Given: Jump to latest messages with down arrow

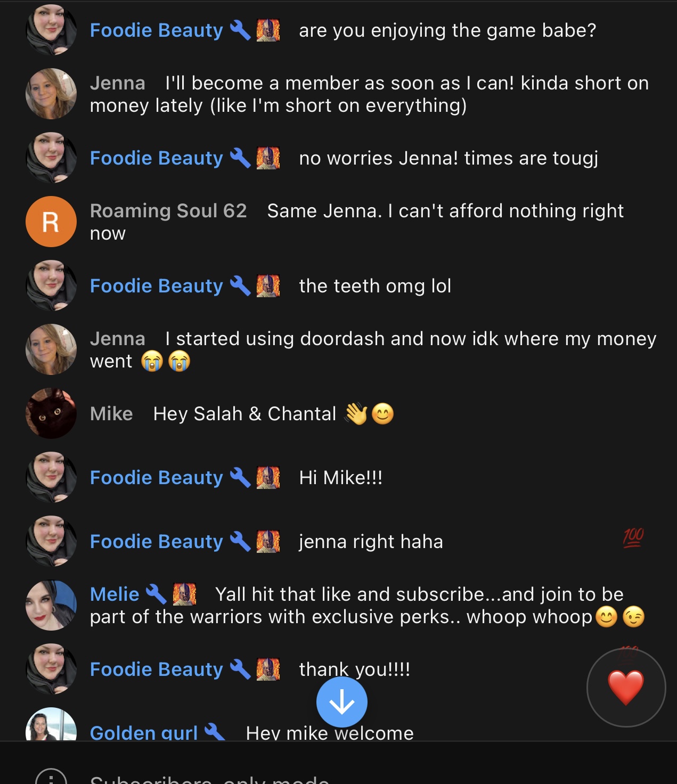Looking at the screenshot, I should pos(341,702).
